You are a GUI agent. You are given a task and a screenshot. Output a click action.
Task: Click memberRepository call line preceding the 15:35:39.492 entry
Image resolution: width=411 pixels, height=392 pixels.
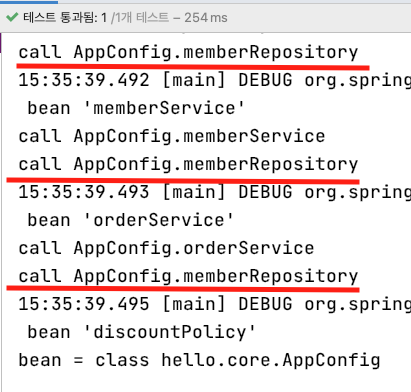tap(188, 52)
